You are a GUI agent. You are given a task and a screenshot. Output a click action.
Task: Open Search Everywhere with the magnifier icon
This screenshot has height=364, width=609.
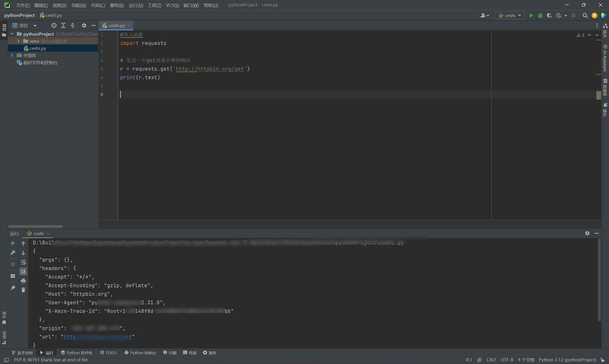pos(585,15)
